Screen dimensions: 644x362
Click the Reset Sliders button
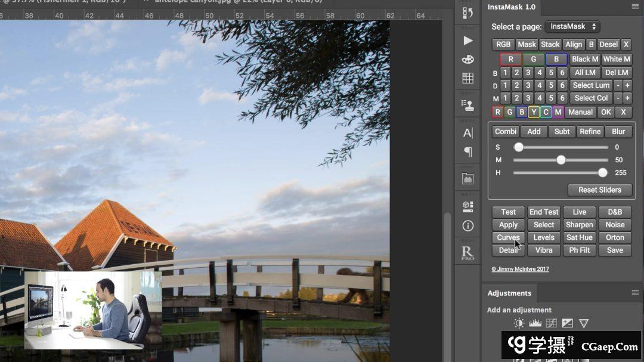(x=599, y=190)
